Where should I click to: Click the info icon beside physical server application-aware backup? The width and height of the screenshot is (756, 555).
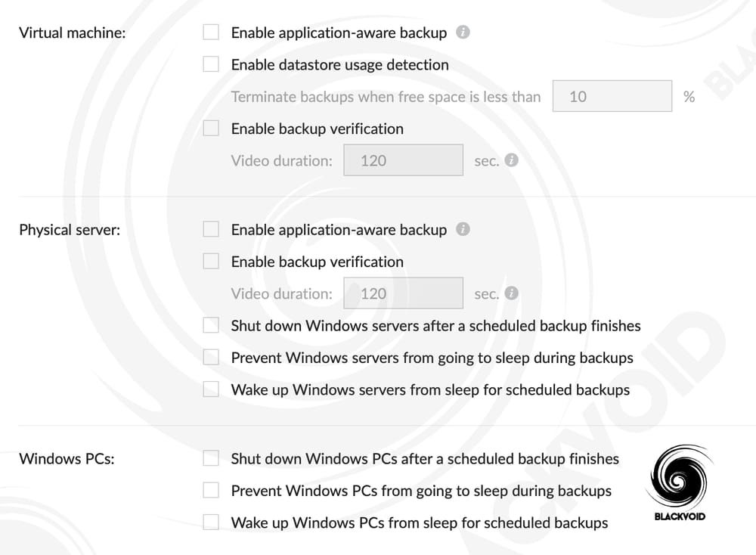463,229
